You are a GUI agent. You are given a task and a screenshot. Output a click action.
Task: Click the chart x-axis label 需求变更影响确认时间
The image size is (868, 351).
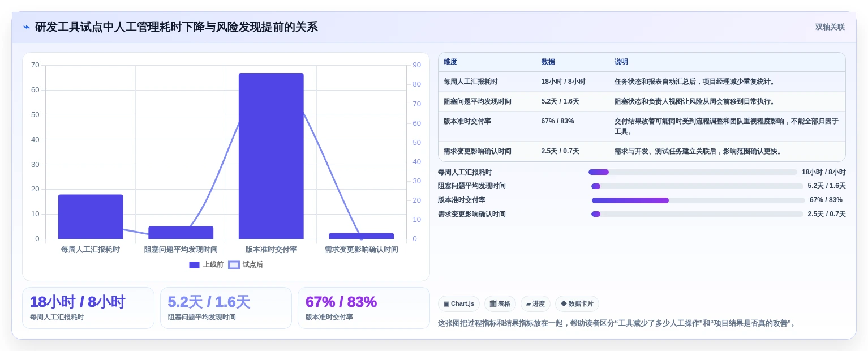(x=362, y=250)
